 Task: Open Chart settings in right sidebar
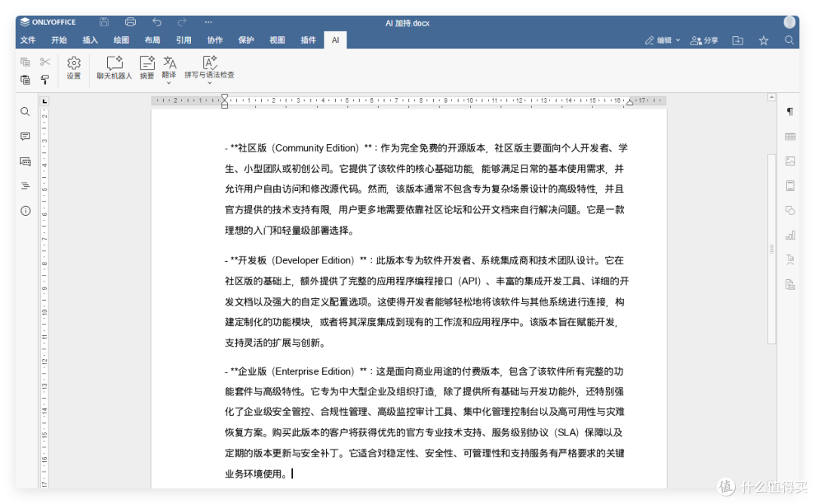(x=790, y=235)
